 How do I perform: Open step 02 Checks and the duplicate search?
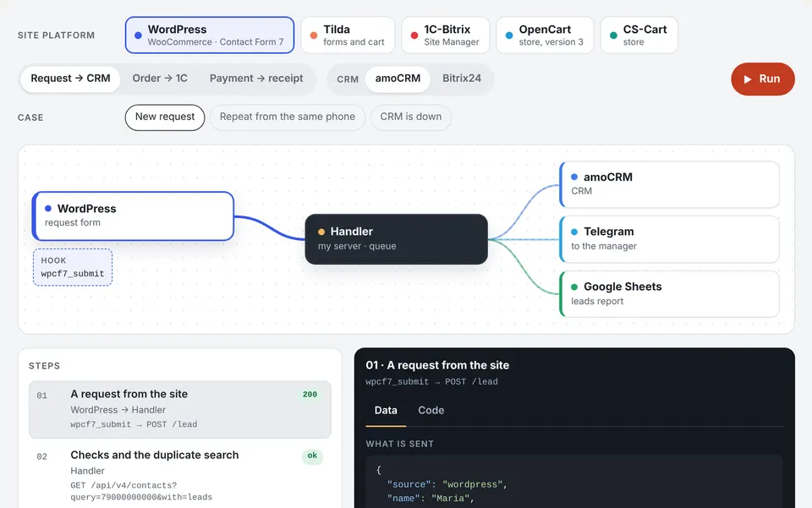(179, 475)
